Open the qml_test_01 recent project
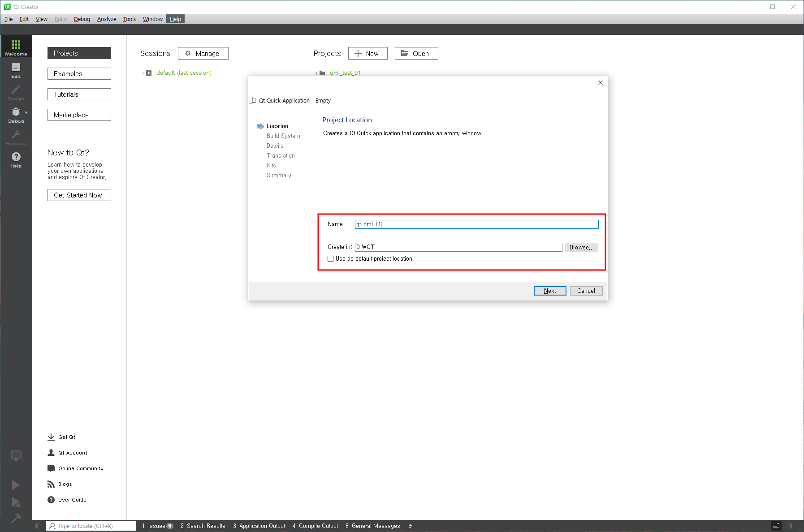 point(345,73)
